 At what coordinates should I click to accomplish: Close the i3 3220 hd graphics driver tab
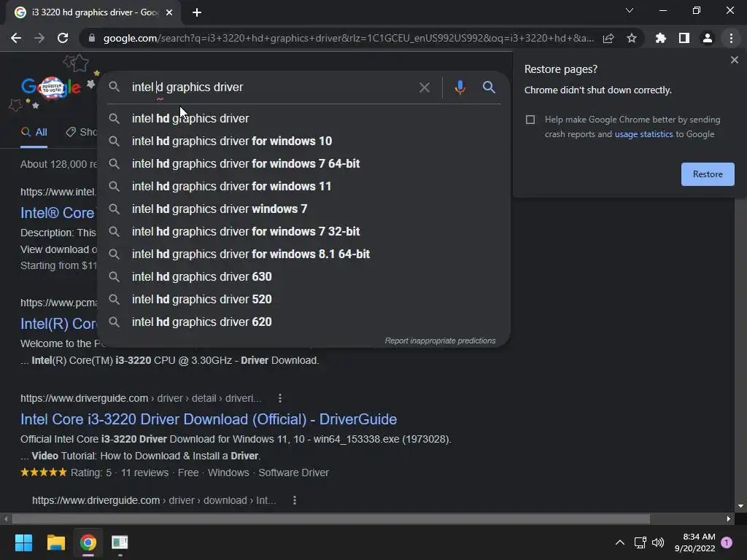[169, 12]
